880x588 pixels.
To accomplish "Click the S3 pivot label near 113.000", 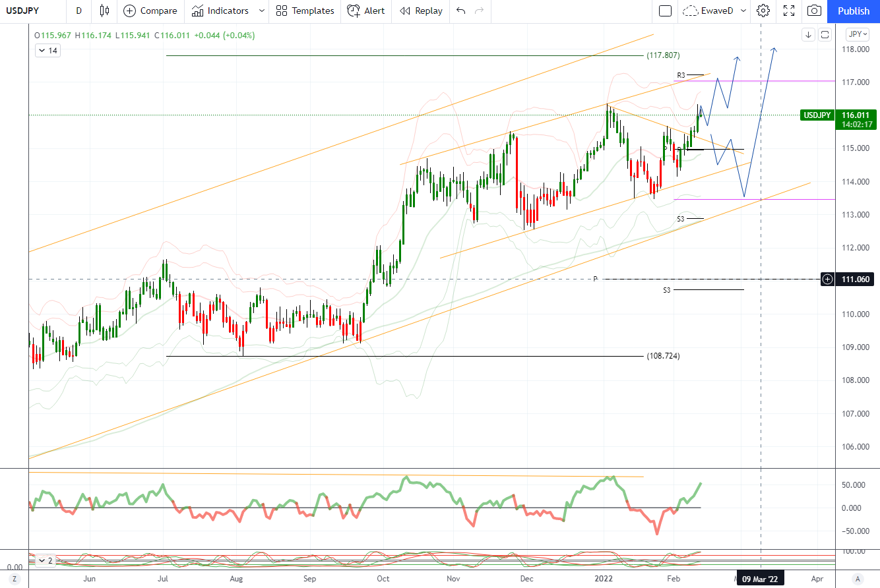I will tap(681, 218).
